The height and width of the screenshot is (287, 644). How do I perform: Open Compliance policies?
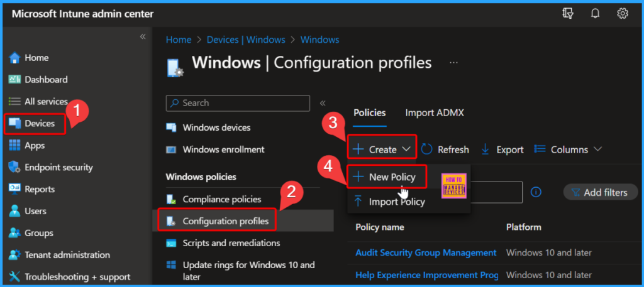click(x=222, y=199)
